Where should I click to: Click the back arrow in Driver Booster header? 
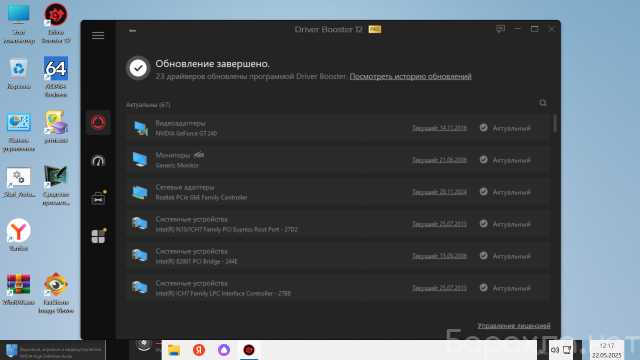pyautogui.click(x=132, y=30)
